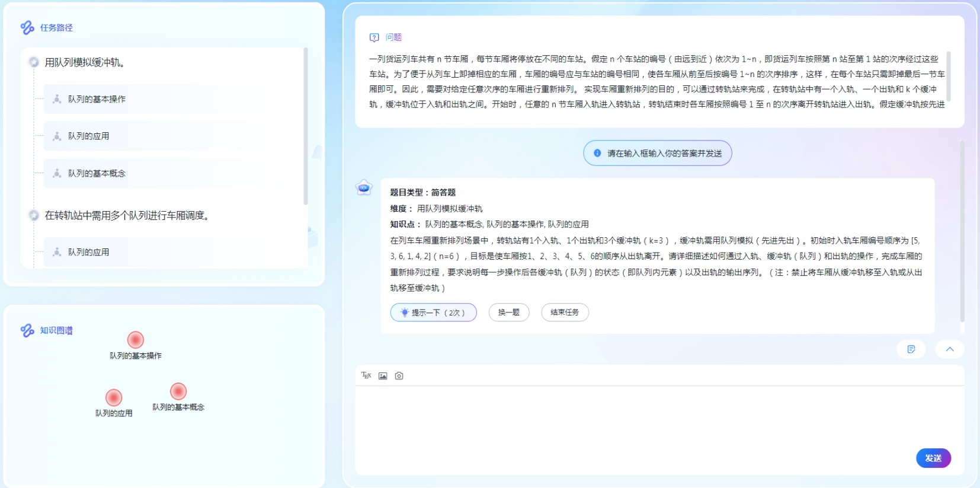Viewport: 980px width, 488px height.
Task: Collapse the panel with the up chevron button
Action: [949, 349]
